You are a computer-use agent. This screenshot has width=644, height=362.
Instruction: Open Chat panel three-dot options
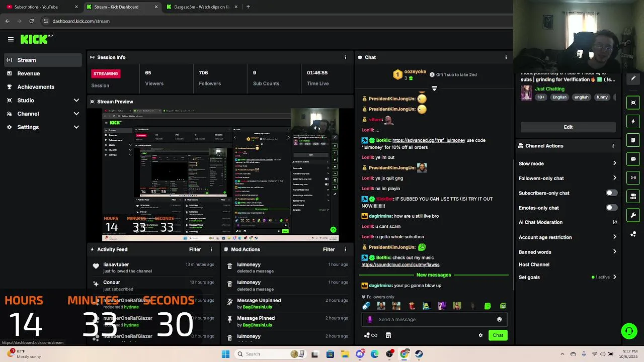[x=506, y=57]
